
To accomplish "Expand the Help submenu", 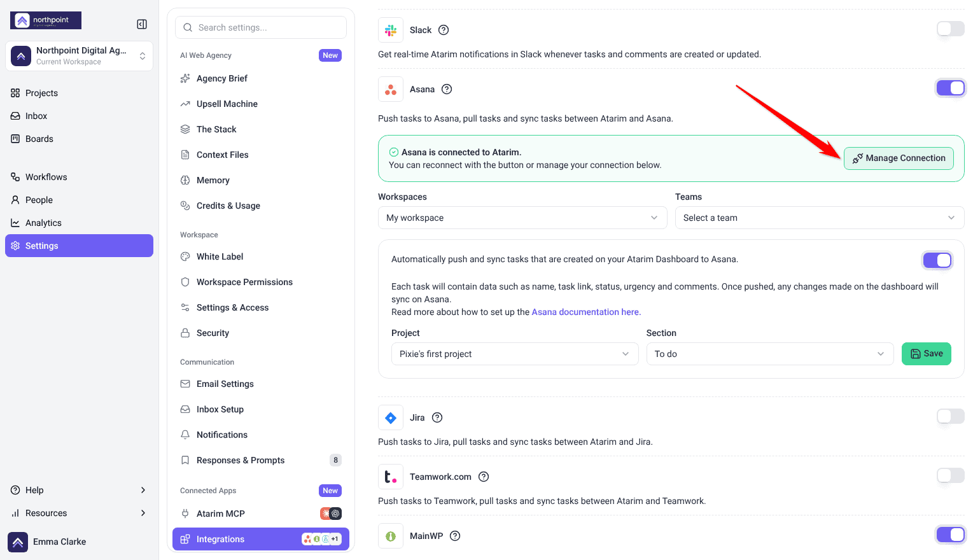I will coord(79,490).
